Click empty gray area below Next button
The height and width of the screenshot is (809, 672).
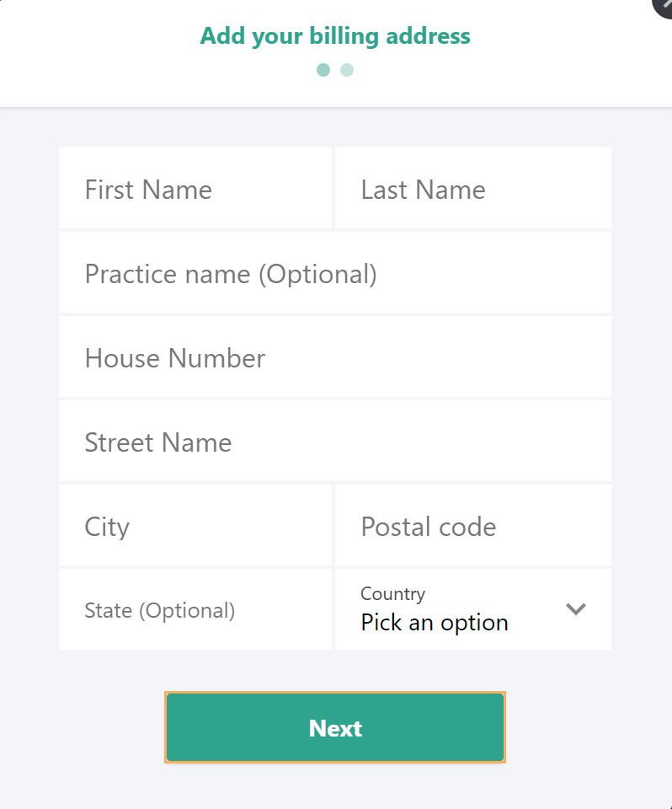tap(335, 787)
